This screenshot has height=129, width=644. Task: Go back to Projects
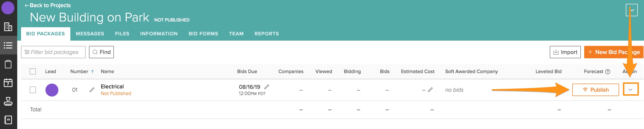(48, 5)
